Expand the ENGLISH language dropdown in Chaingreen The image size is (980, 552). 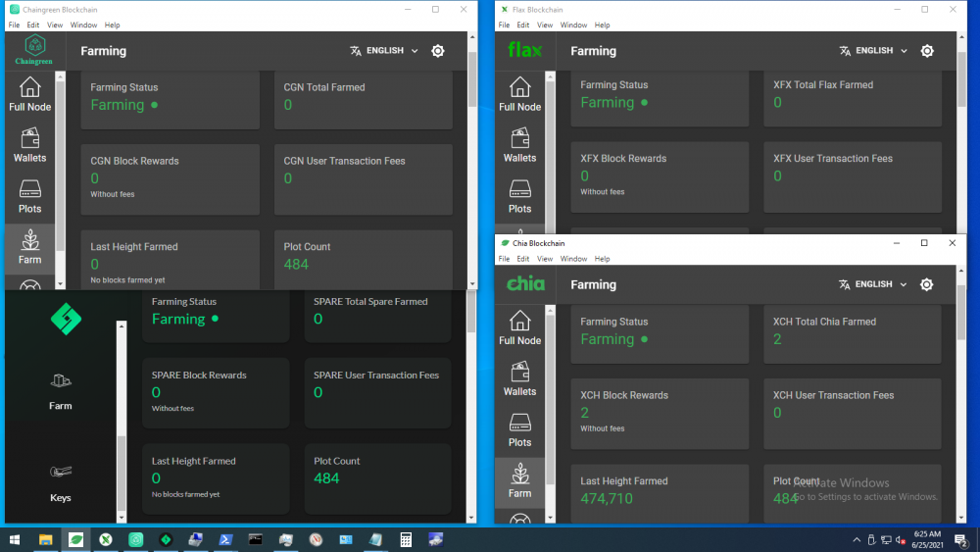pyautogui.click(x=384, y=51)
